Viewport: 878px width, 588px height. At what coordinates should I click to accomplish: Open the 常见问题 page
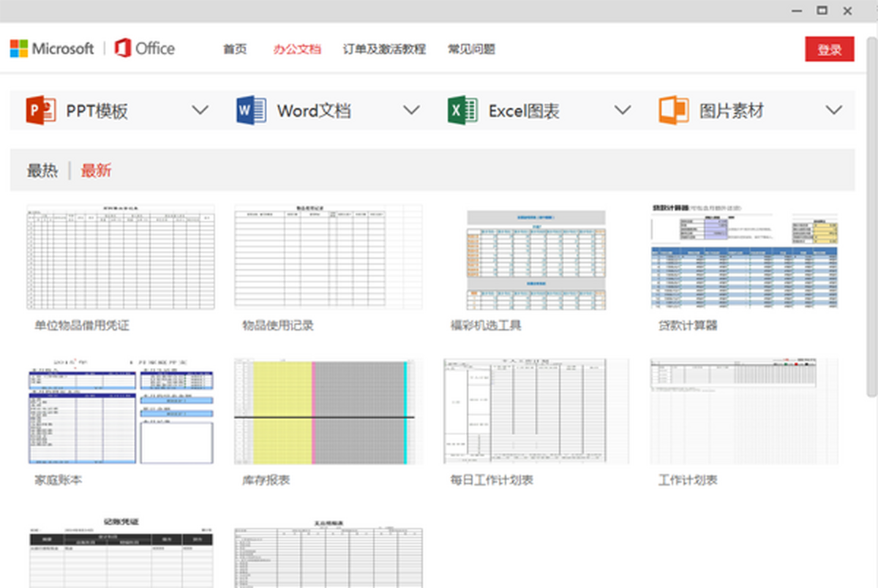472,49
